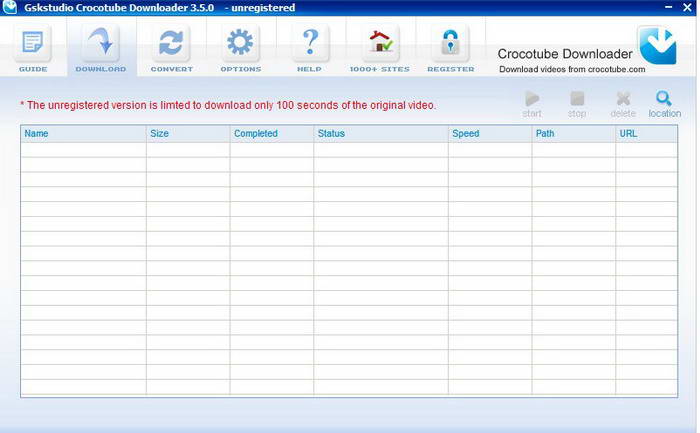Click the unregistered version limitation notice
The height and width of the screenshot is (433, 700).
pyautogui.click(x=228, y=105)
